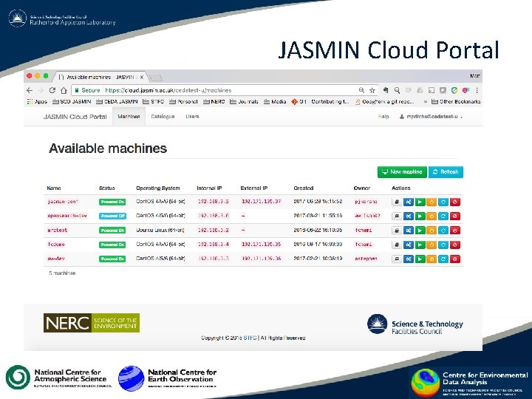This screenshot has height=399, width=532.
Task: Click red delete icon for opensearch-dev row
Action: (x=455, y=216)
